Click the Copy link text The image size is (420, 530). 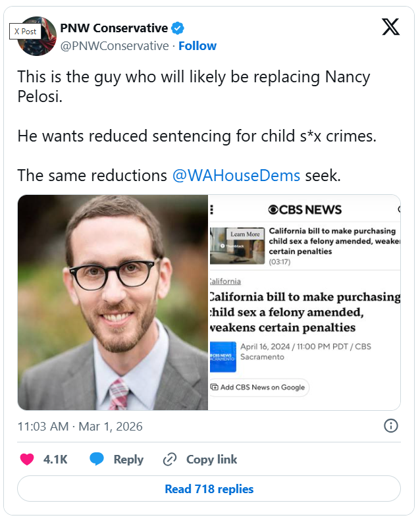[211, 460]
